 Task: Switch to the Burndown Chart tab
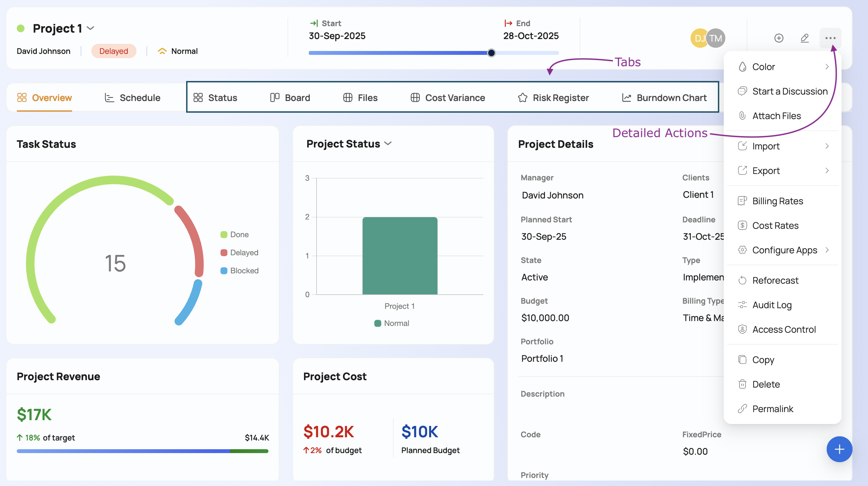point(664,98)
